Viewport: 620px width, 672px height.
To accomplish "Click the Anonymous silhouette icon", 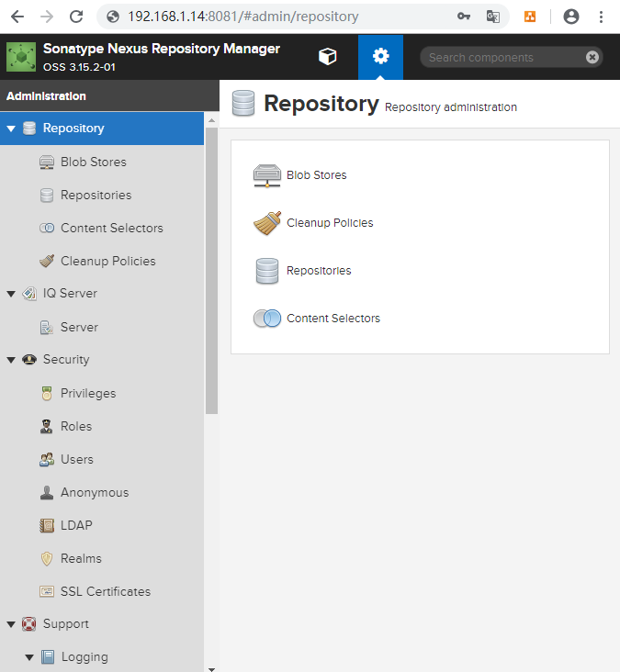I will 47,492.
